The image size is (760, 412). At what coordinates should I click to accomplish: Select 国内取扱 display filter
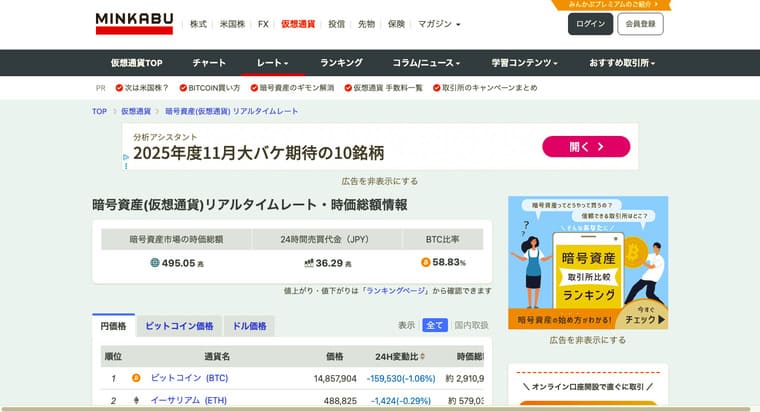(x=471, y=325)
